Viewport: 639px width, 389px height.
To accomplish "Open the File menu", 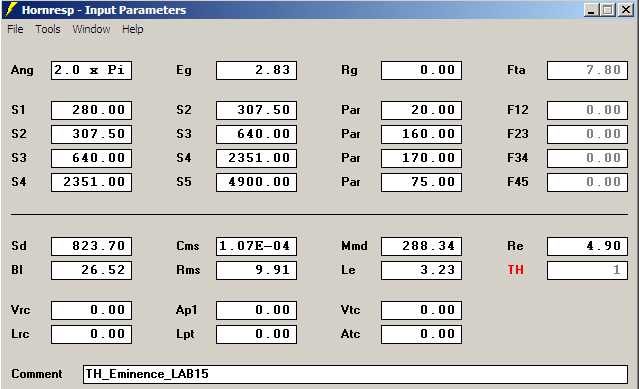I will click(15, 29).
